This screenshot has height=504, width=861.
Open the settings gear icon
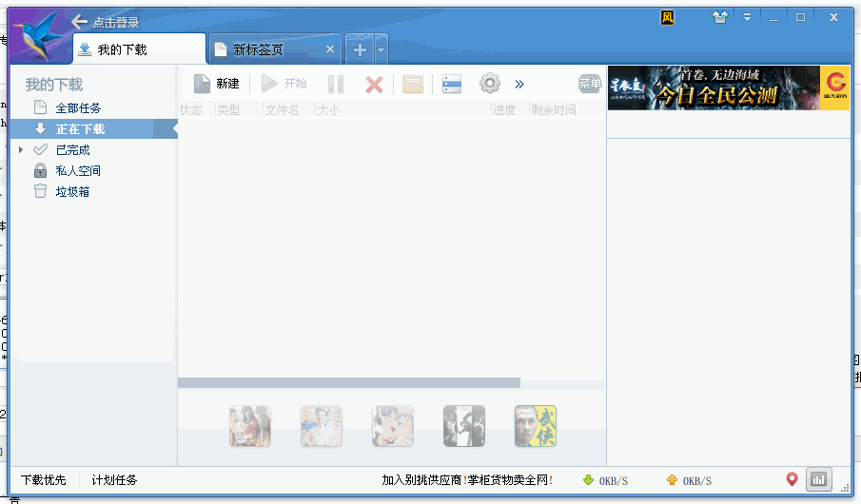tap(489, 84)
